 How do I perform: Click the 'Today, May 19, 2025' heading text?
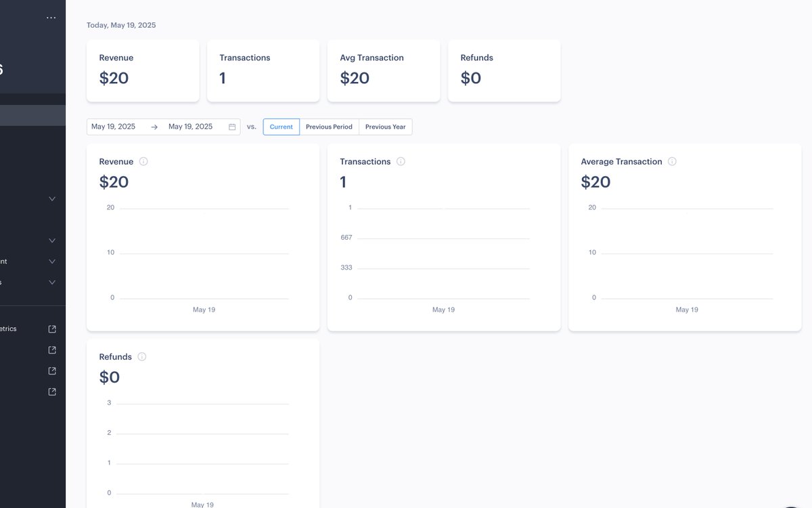pyautogui.click(x=121, y=25)
